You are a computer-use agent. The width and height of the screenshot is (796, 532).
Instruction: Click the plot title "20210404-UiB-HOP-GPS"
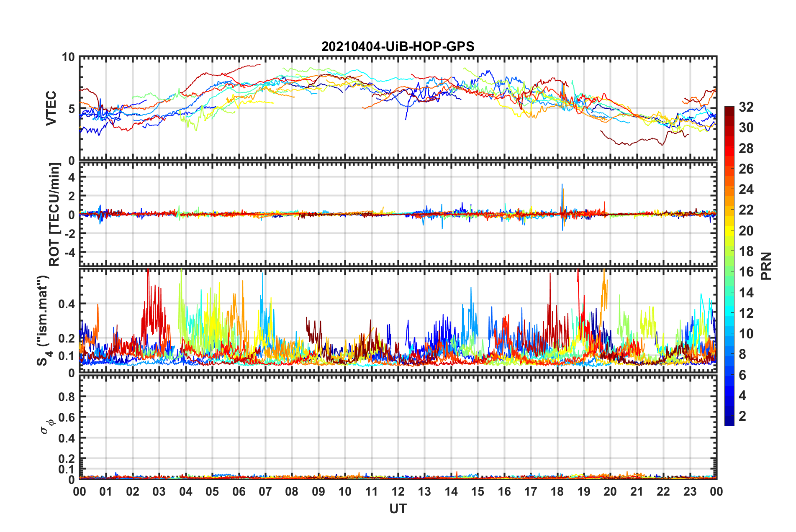point(398,46)
